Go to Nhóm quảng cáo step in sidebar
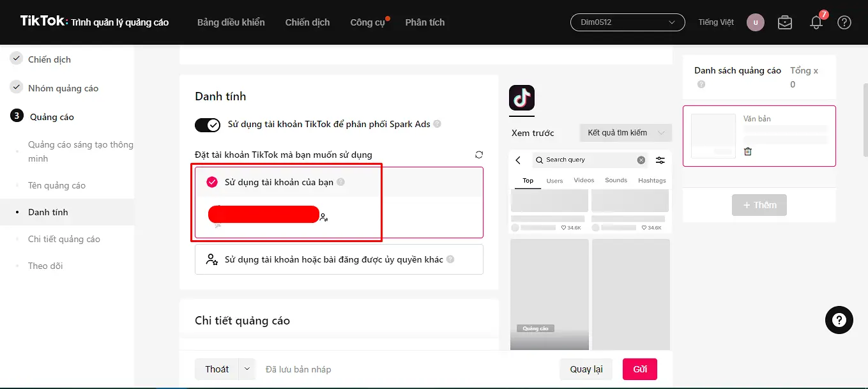The height and width of the screenshot is (389, 868). 63,88
